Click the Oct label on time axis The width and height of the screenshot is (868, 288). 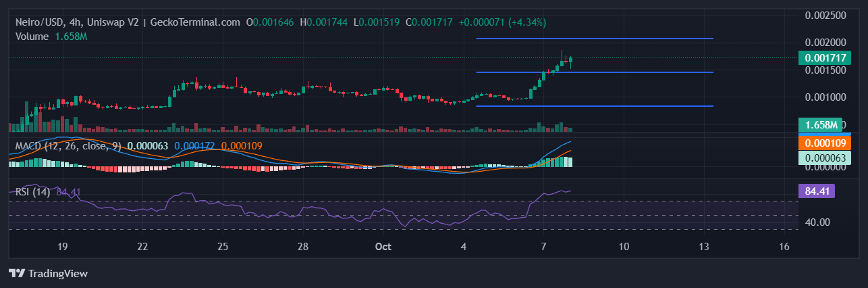pyautogui.click(x=383, y=247)
